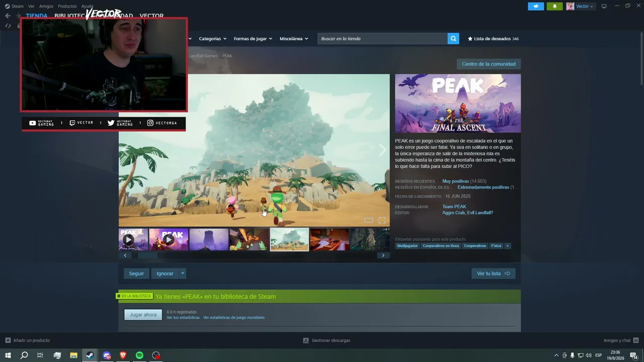The image size is (644, 362).
Task: Open screenshot in fullscreen view
Action: (382, 220)
